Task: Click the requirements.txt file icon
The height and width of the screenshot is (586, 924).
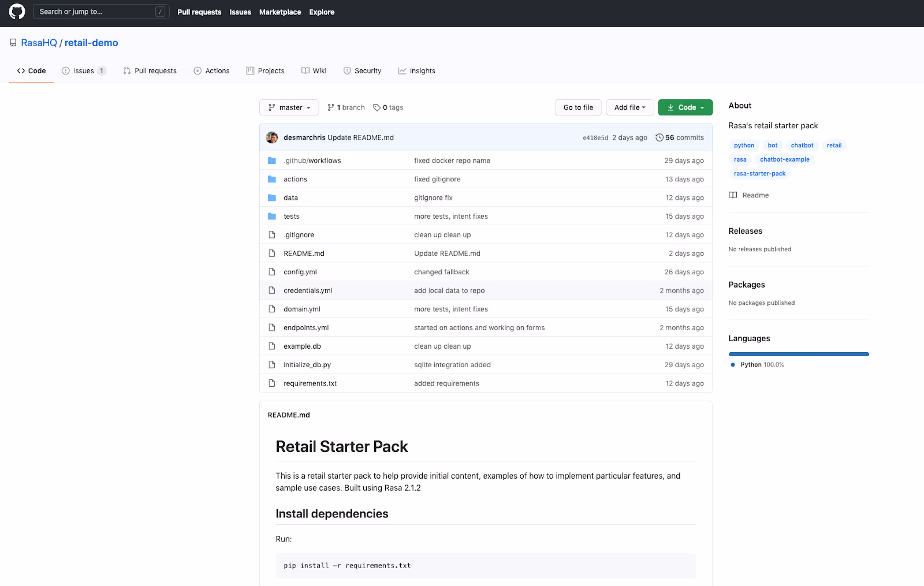Action: [272, 383]
